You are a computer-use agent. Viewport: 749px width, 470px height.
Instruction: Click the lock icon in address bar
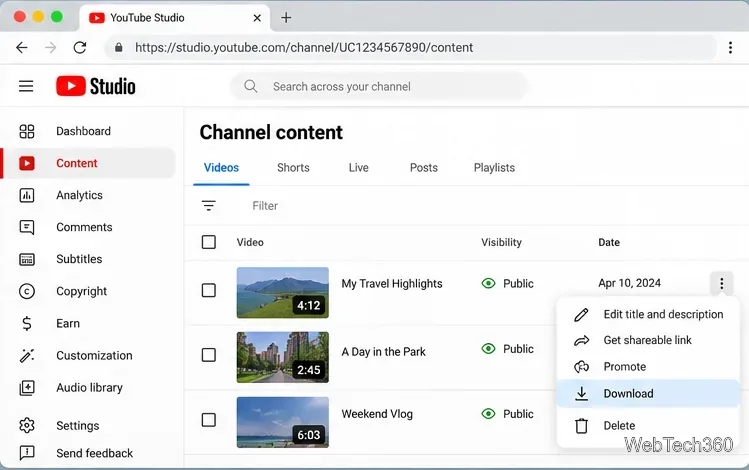[x=118, y=47]
